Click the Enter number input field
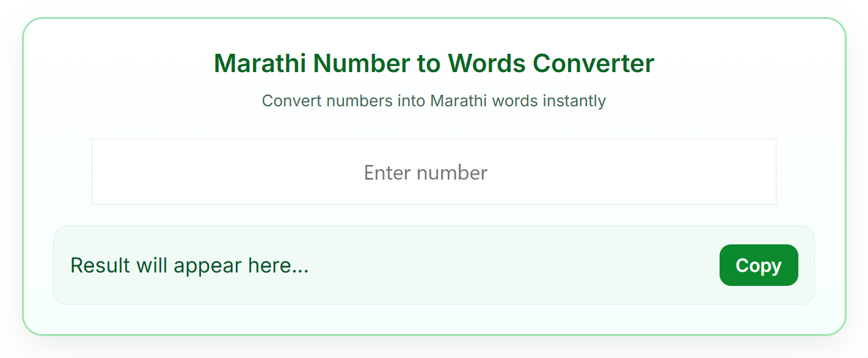868x358 pixels. tap(434, 172)
